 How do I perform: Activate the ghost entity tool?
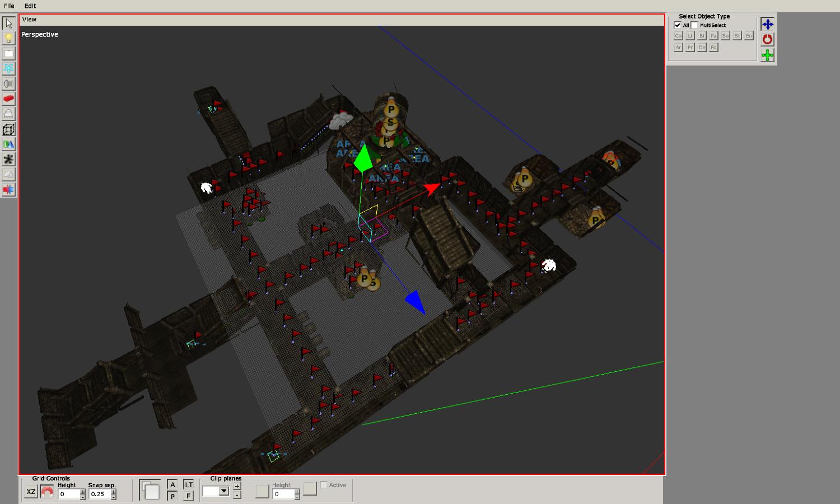pyautogui.click(x=8, y=114)
